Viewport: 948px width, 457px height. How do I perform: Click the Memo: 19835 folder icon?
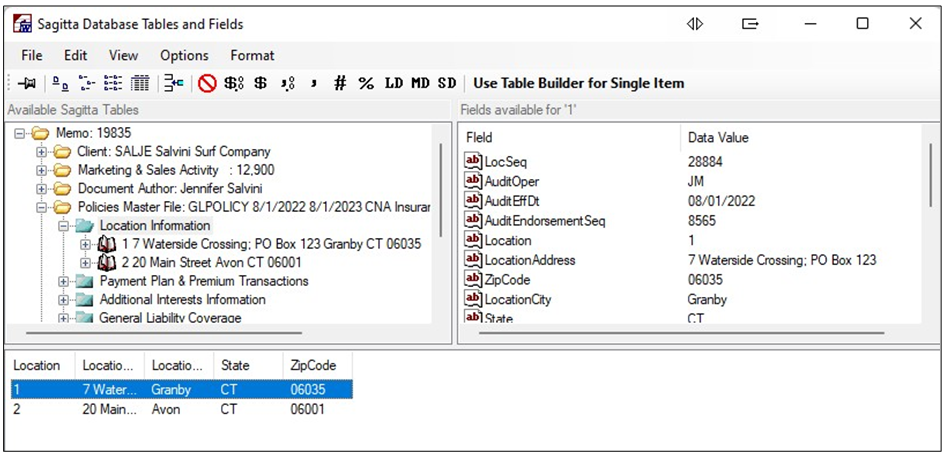(41, 133)
